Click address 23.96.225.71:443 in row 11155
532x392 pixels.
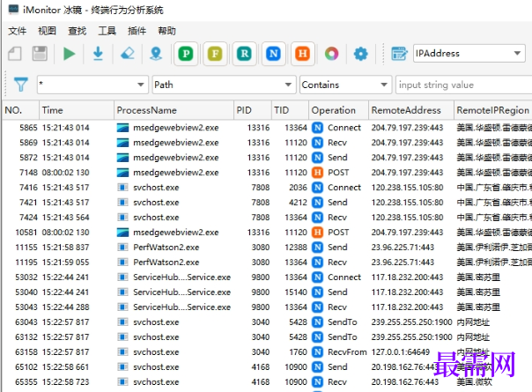click(x=403, y=247)
